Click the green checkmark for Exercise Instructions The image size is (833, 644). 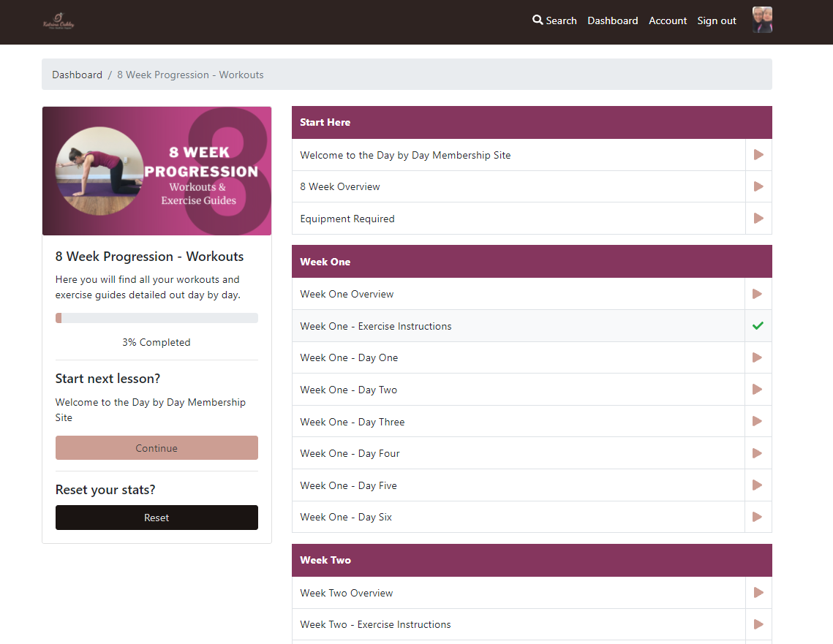[758, 326]
